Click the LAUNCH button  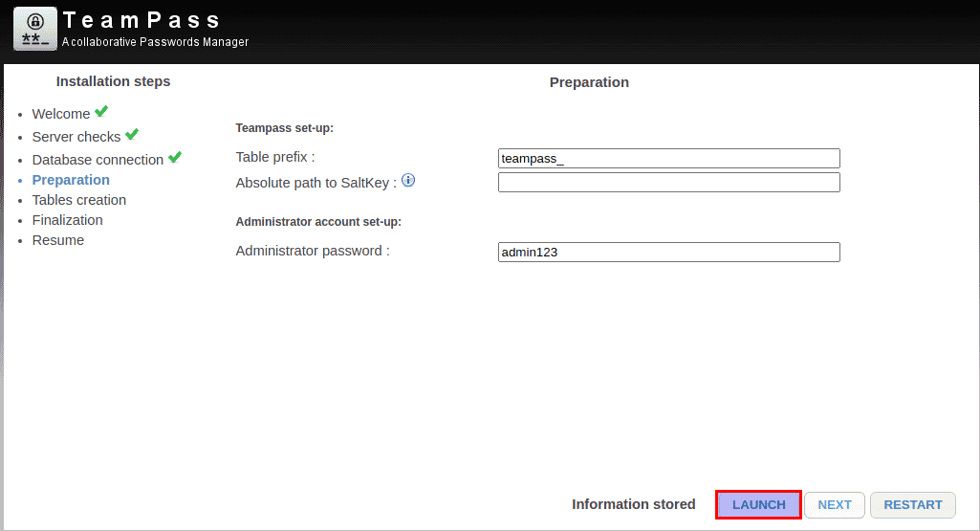pyautogui.click(x=759, y=505)
